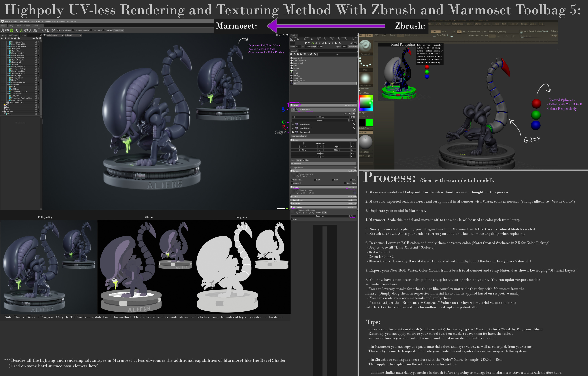Toggle the Edit Pivot checkbox
The image size is (588, 376).
[x=104, y=30]
